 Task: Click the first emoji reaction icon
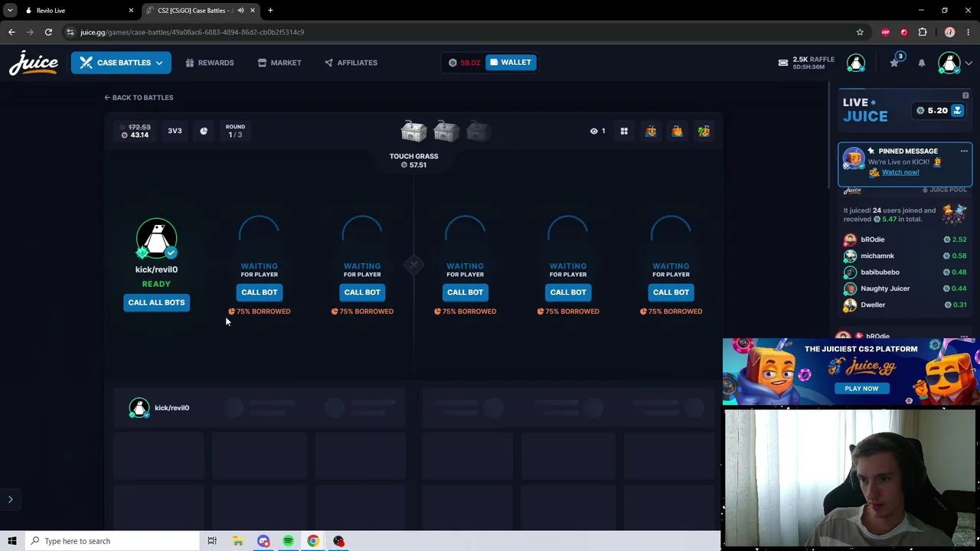coord(651,132)
